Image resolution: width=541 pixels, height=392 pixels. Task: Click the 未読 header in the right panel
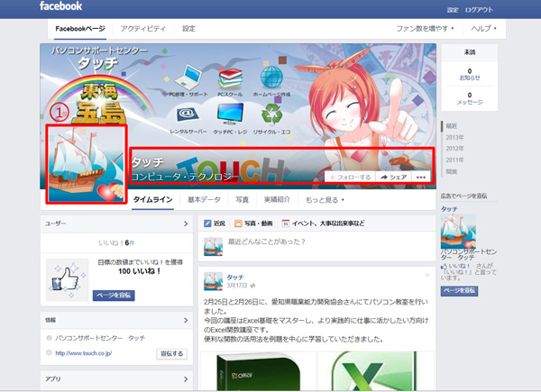[x=470, y=52]
